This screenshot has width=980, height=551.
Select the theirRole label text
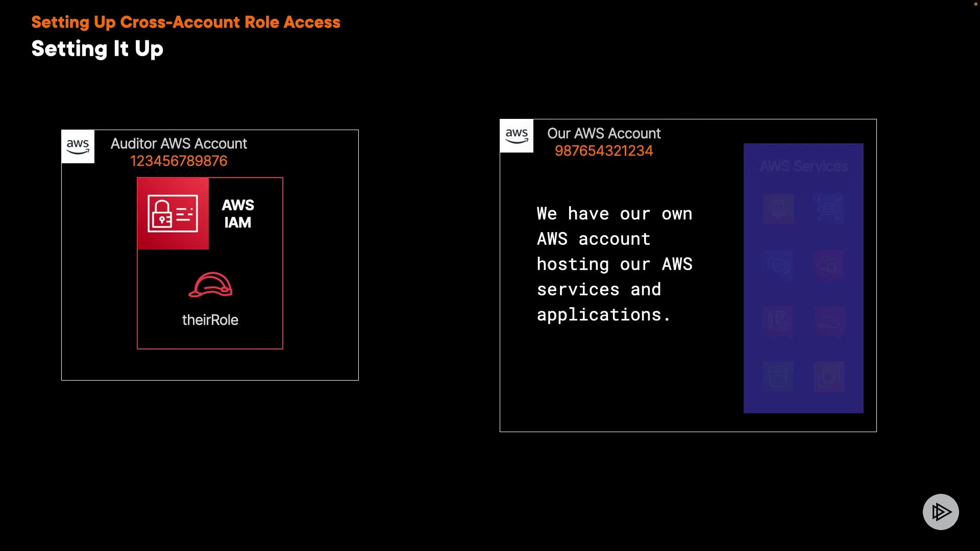(x=210, y=320)
